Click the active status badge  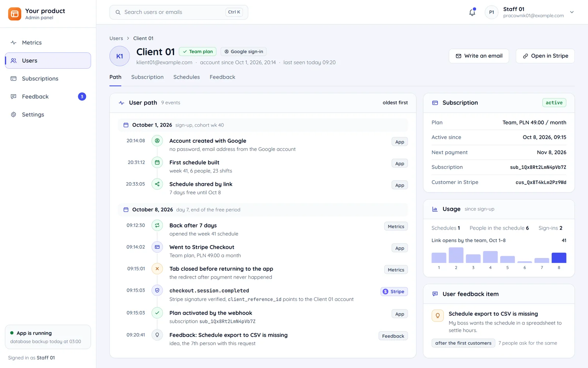click(554, 103)
